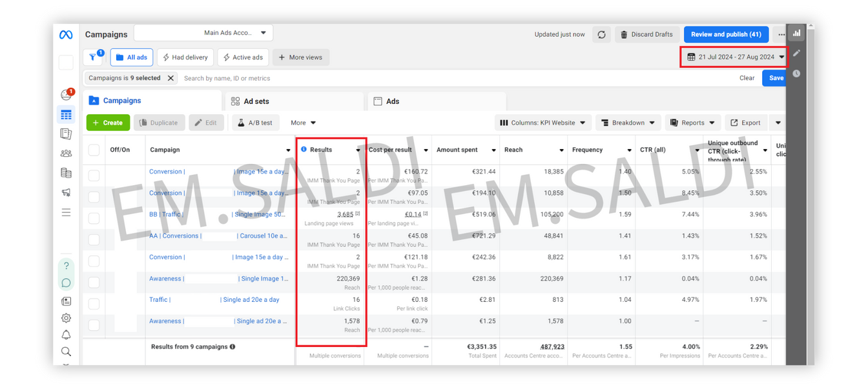Open the Breakdown dropdown

pos(628,123)
